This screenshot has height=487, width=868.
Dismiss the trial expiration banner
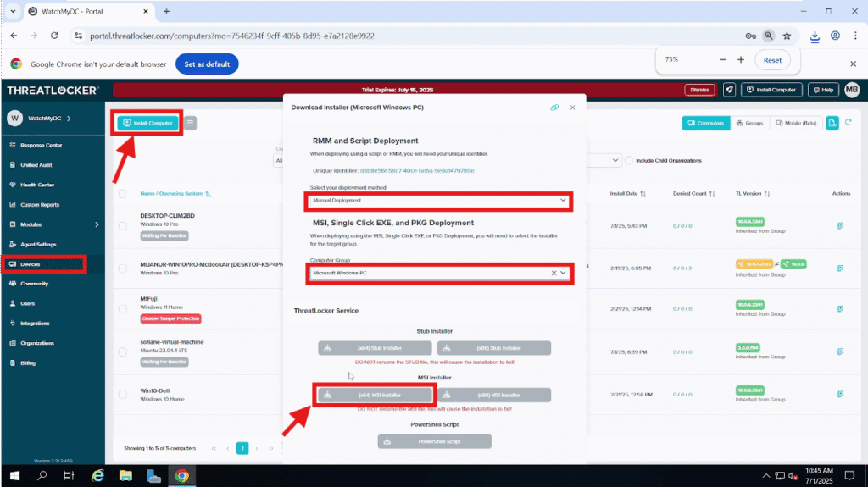point(699,90)
